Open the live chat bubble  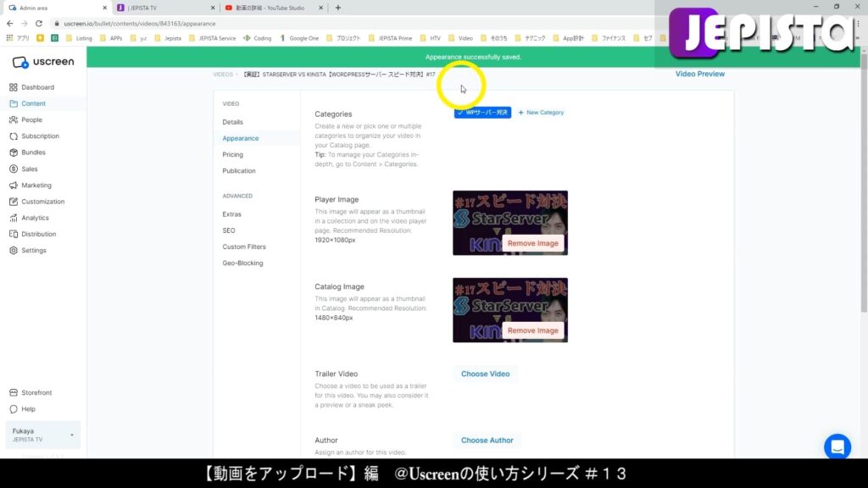pyautogui.click(x=837, y=446)
